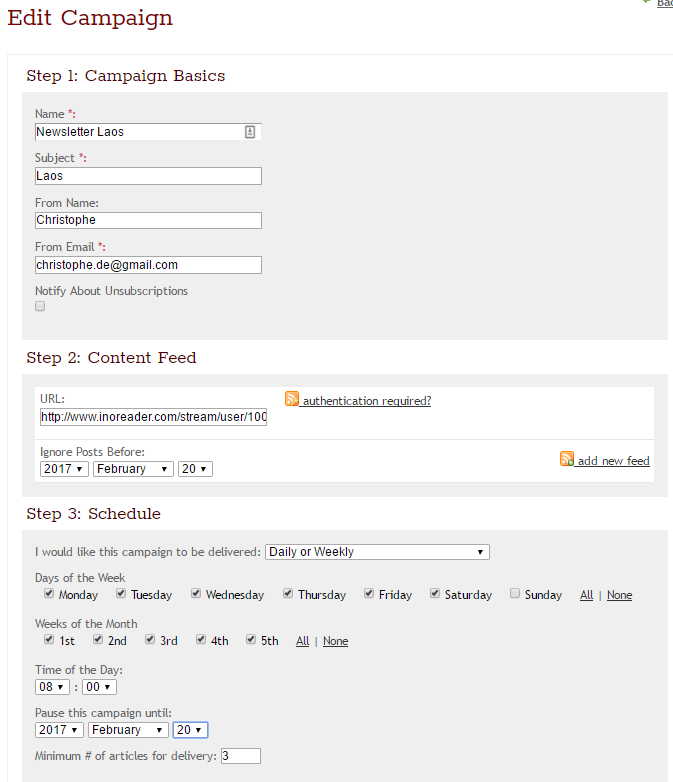Open the Pause campaign day dropdown
Screen dimensions: 673x782
click(x=190, y=730)
